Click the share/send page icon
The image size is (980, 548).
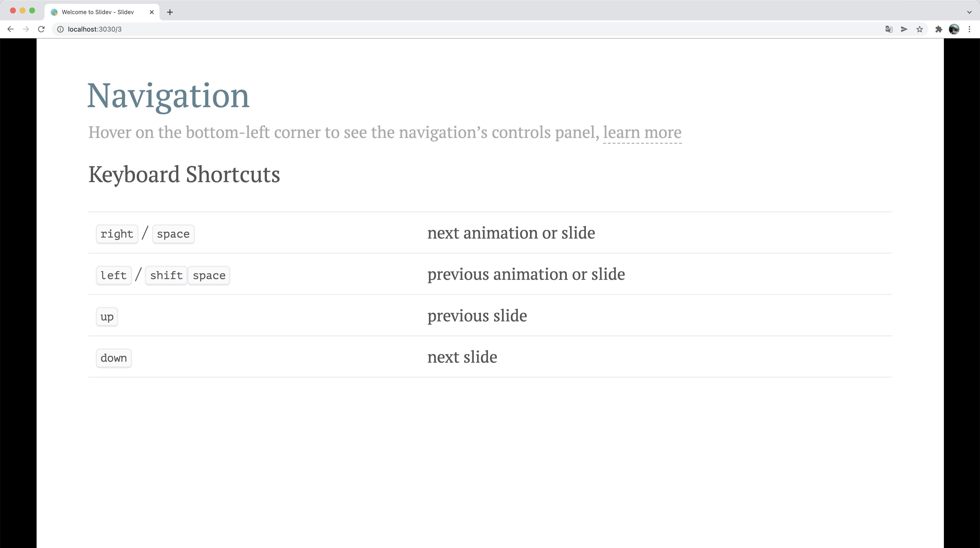pyautogui.click(x=904, y=29)
